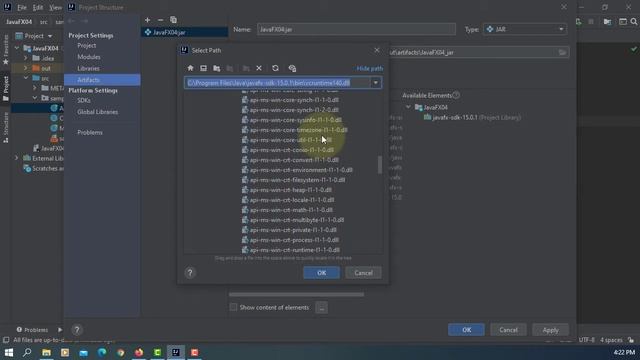Click Project Structure Apply button
Image resolution: width=640 pixels, height=360 pixels.
coord(550,330)
